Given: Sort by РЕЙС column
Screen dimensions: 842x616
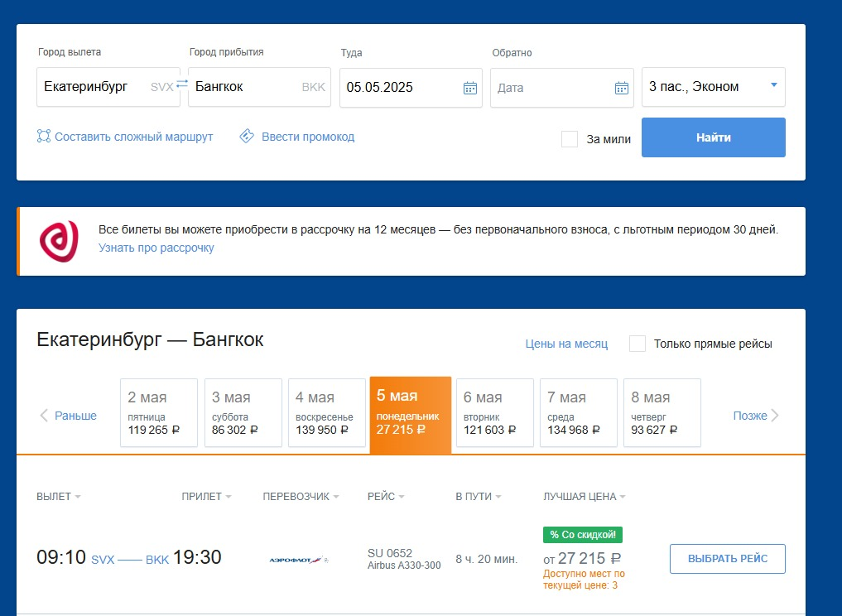Looking at the screenshot, I should pos(386,497).
